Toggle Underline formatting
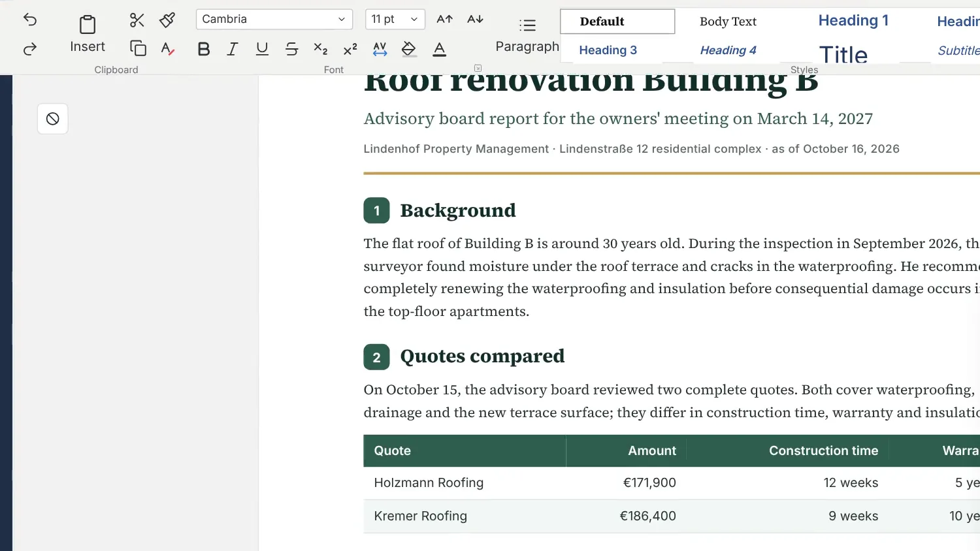 [262, 49]
